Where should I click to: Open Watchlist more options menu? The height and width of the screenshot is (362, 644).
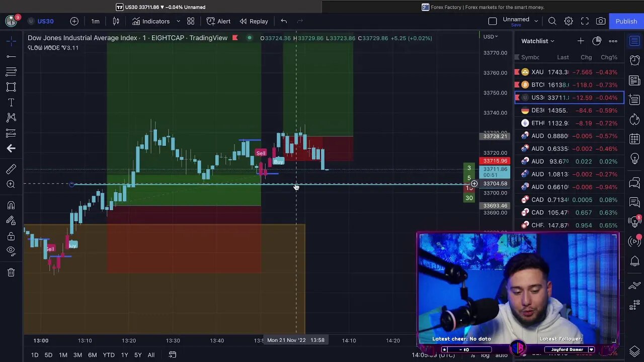pos(613,41)
